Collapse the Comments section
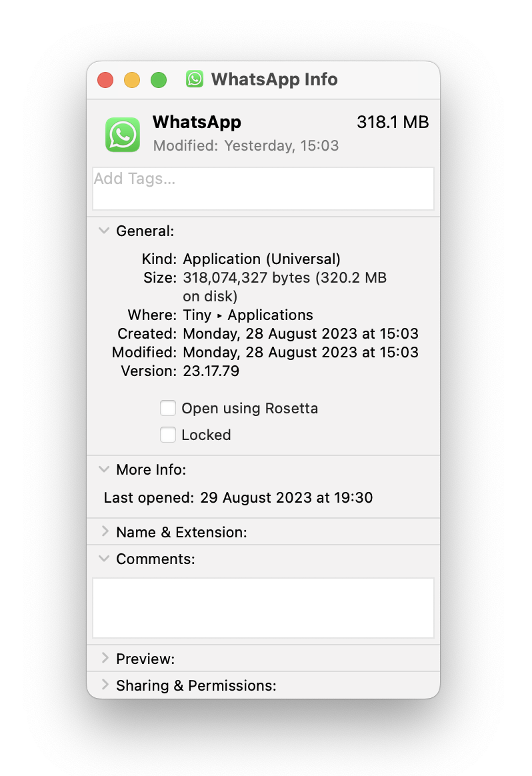This screenshot has width=532, height=776. 104,558
